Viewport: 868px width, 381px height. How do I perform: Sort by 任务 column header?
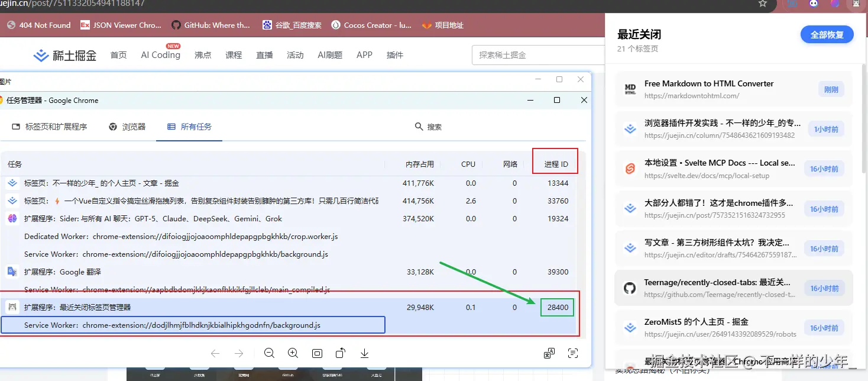(15, 164)
